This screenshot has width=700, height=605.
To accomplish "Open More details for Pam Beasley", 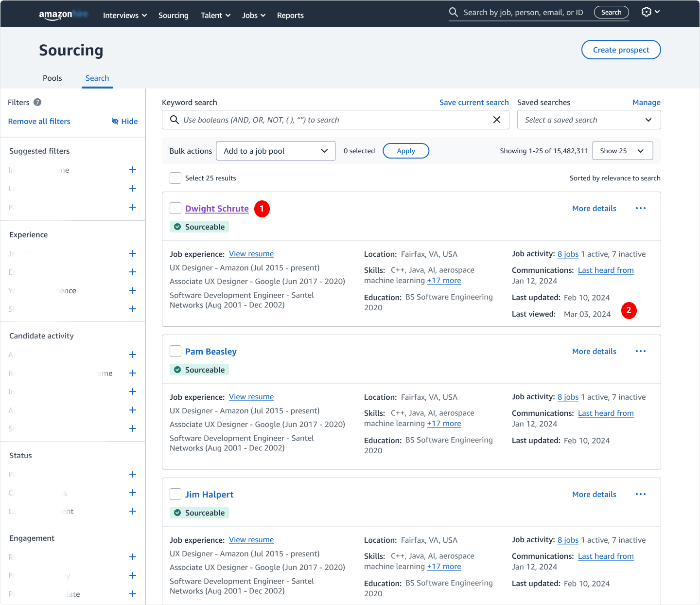I will click(x=594, y=351).
